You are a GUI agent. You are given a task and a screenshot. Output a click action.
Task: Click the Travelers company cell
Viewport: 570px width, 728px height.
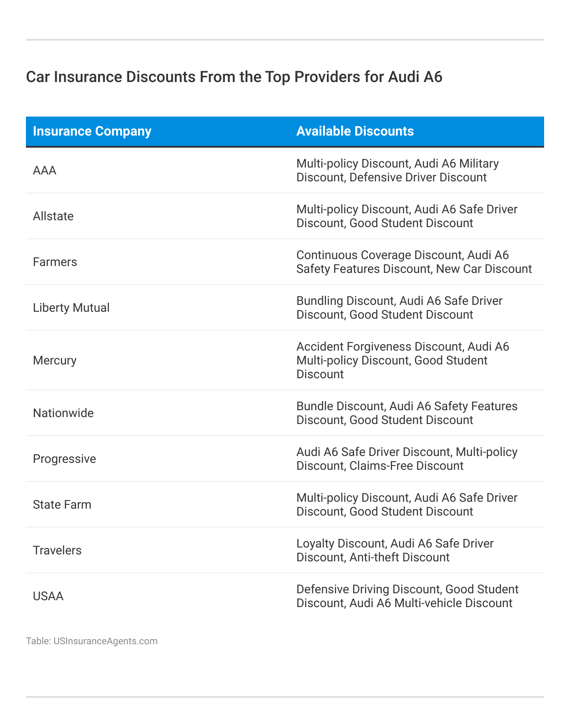(57, 551)
